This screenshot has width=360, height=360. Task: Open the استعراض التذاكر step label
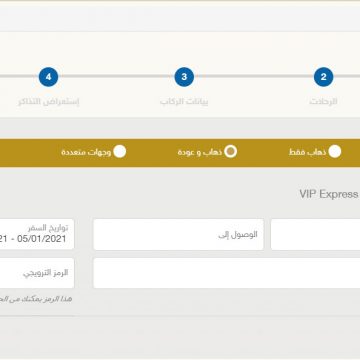(48, 101)
